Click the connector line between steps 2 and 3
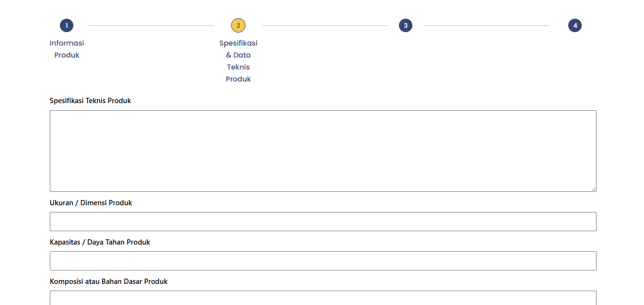This screenshot has width=644, height=305. point(325,25)
